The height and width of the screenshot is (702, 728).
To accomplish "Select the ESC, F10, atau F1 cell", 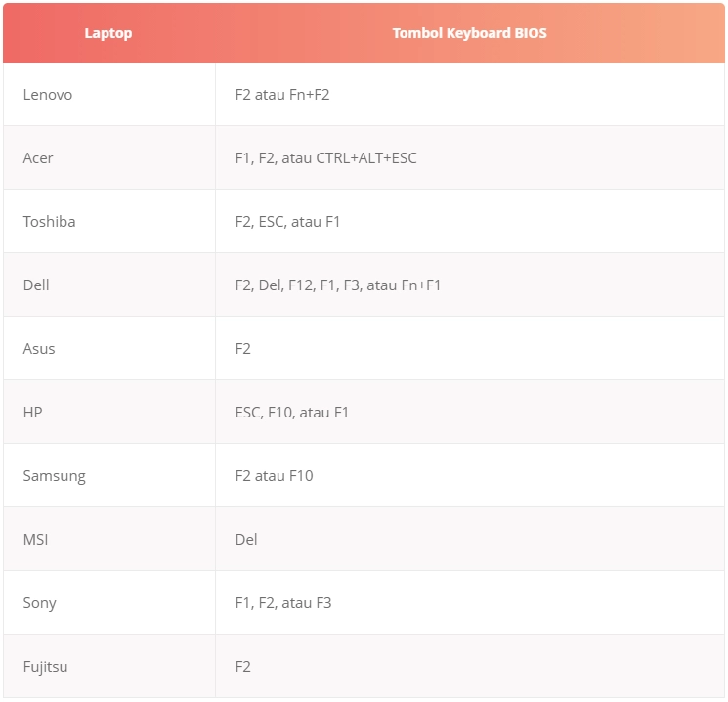I will coord(292,413).
